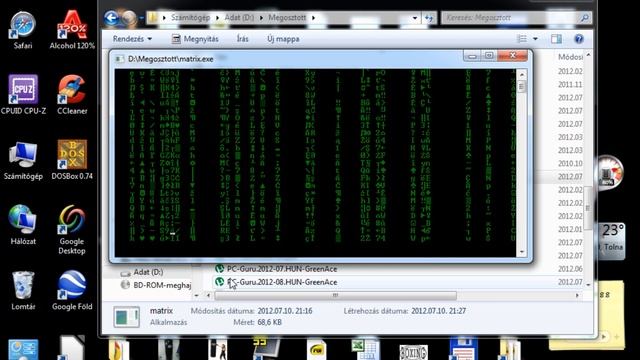Screen dimensions: 640x360
Task: Expand the recent pages arrow beside the forward button
Action: 141,18
